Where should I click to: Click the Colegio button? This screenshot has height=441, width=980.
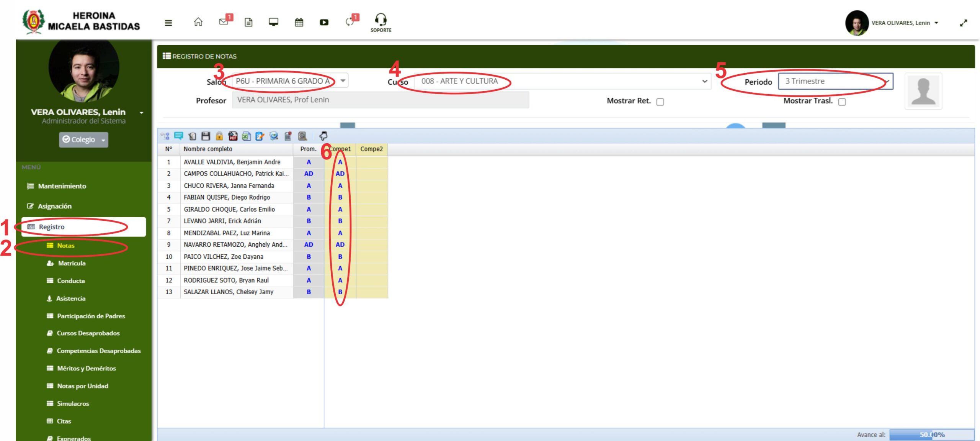[83, 139]
